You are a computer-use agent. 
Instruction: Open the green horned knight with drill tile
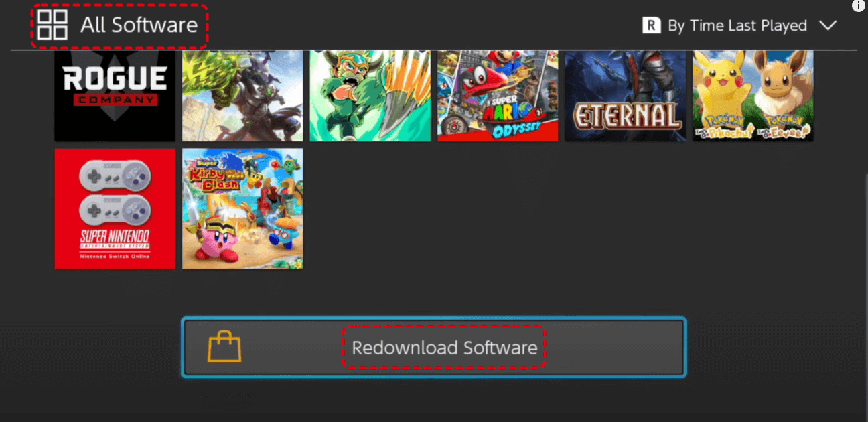point(370,95)
